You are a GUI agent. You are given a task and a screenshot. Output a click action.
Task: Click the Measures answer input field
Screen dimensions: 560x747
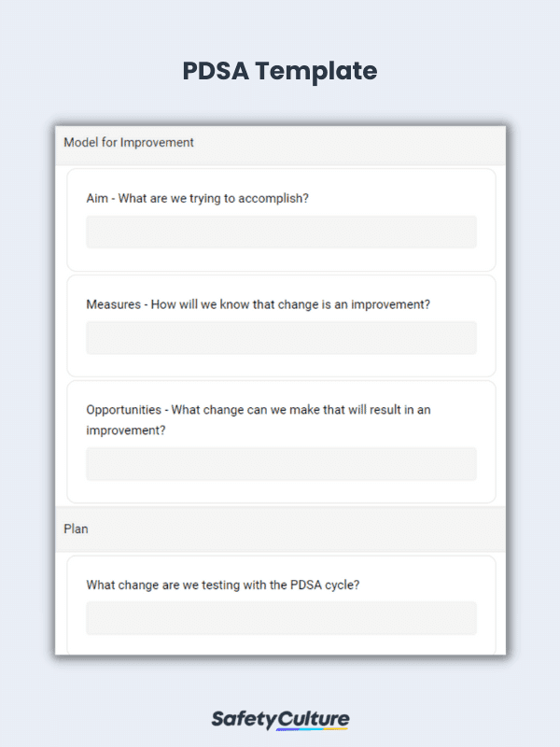coord(281,338)
